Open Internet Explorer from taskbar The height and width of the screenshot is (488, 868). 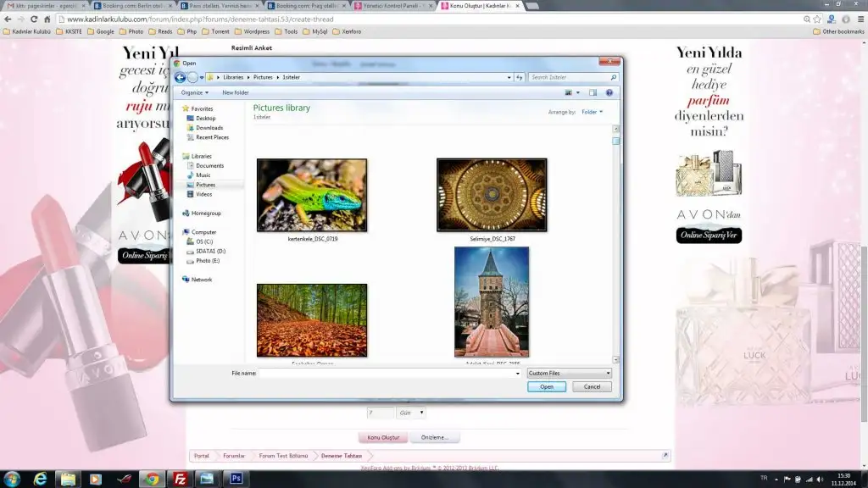(x=40, y=479)
